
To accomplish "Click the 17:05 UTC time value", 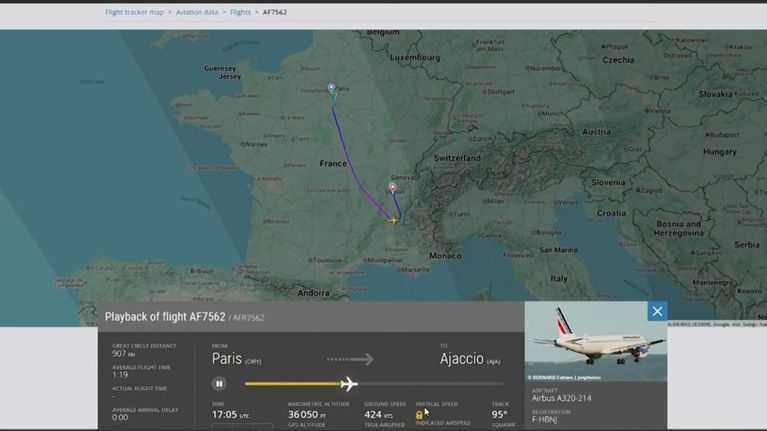I will pyautogui.click(x=230, y=414).
